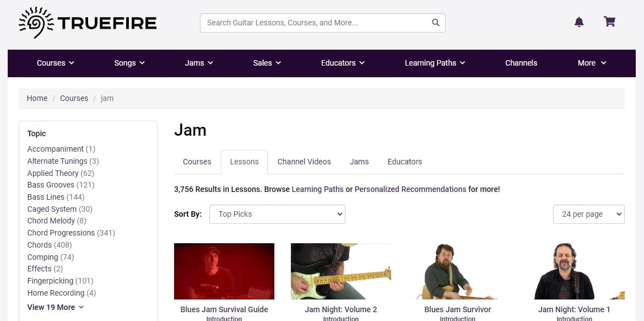Screen dimensions: 644x321
Task: Switch to the Channel Videos tab
Action: 304,162
